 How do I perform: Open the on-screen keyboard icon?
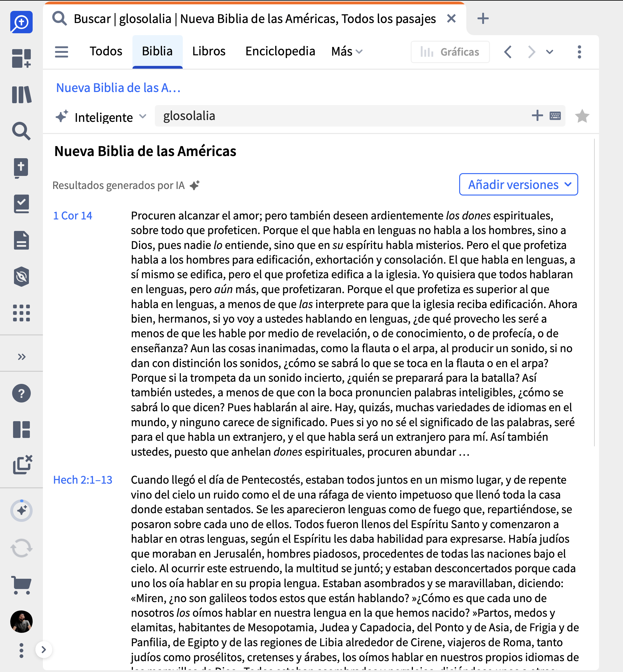[x=555, y=116]
